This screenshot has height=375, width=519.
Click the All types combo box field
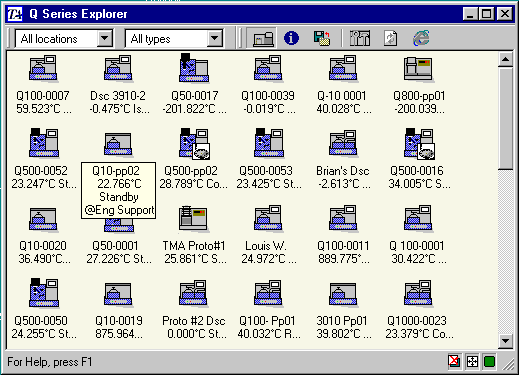pos(174,39)
